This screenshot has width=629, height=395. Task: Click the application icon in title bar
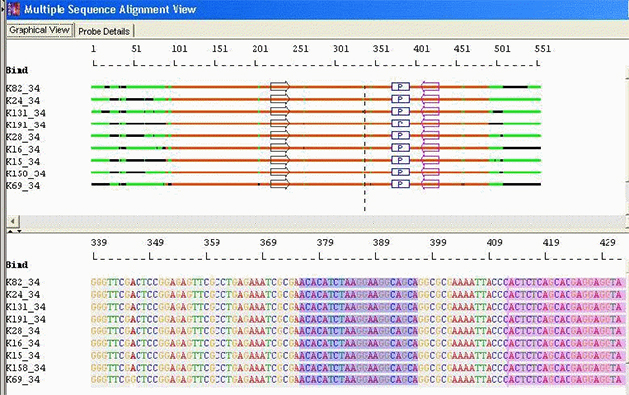tap(14, 9)
